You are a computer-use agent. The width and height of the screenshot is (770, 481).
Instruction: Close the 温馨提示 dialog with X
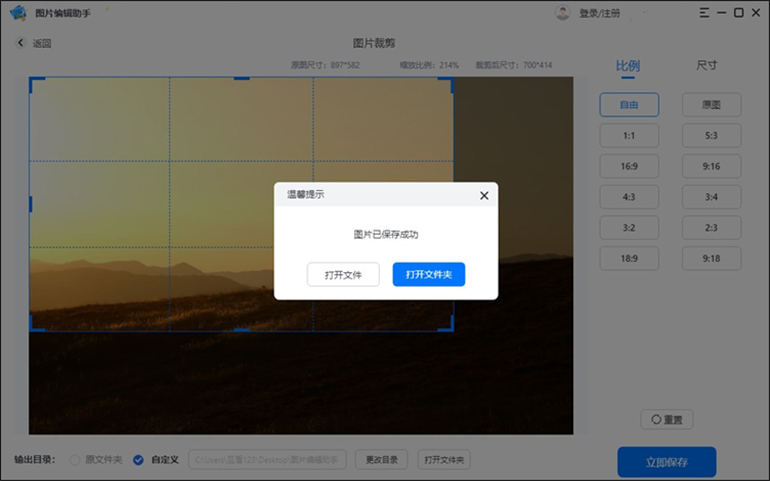(484, 196)
